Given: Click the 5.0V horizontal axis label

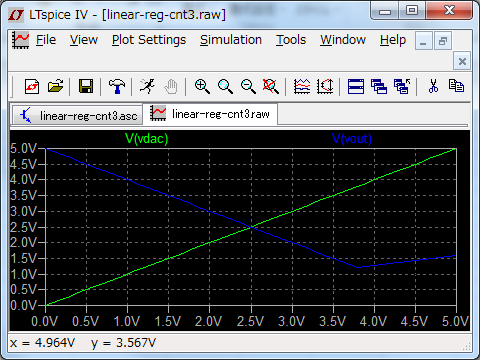Looking at the screenshot, I should click(455, 321).
